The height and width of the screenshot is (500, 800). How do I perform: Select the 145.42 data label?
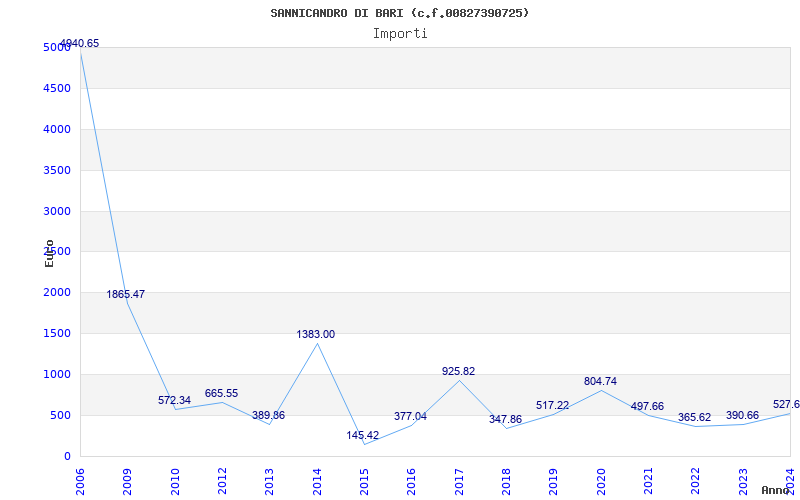(x=363, y=435)
